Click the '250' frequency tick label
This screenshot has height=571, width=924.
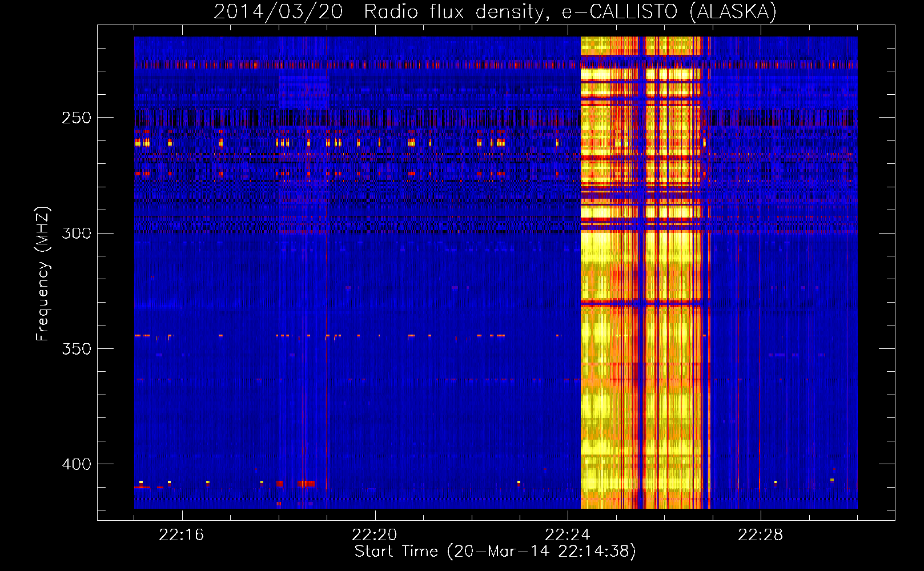[x=77, y=118]
